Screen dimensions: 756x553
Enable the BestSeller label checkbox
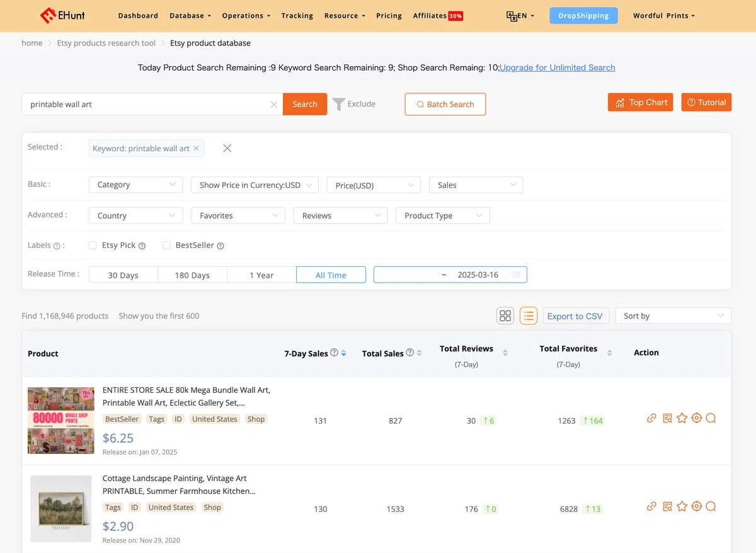pyautogui.click(x=166, y=245)
